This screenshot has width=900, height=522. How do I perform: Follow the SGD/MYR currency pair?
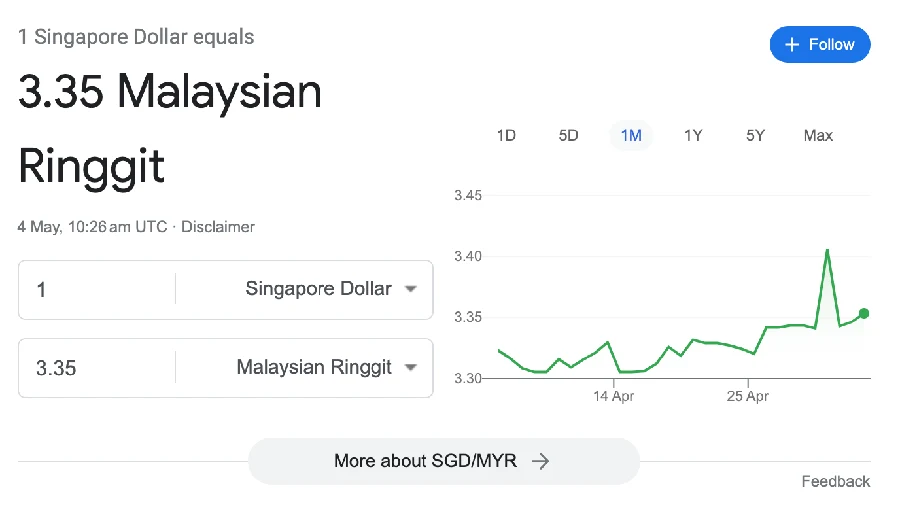(x=820, y=44)
